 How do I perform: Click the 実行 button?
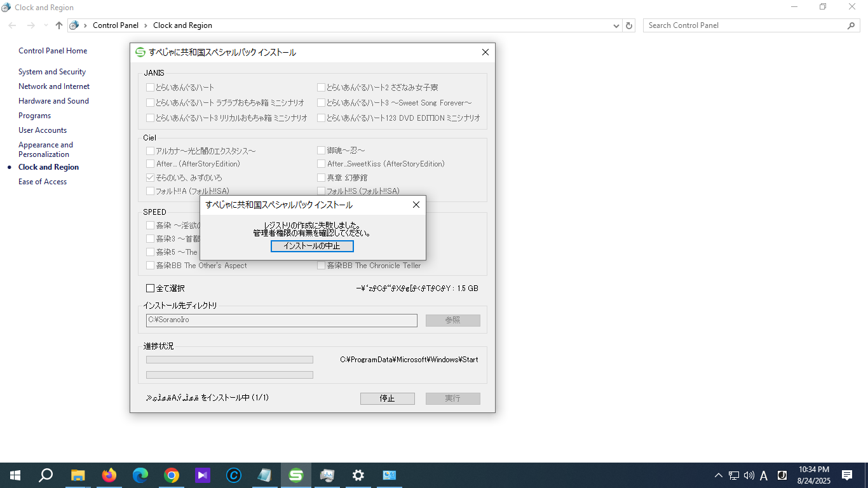click(452, 398)
